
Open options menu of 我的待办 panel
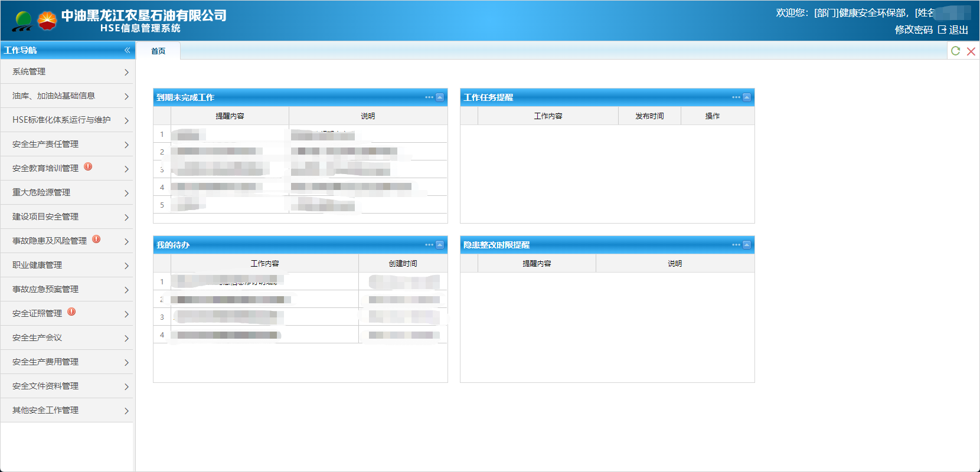pyautogui.click(x=429, y=245)
